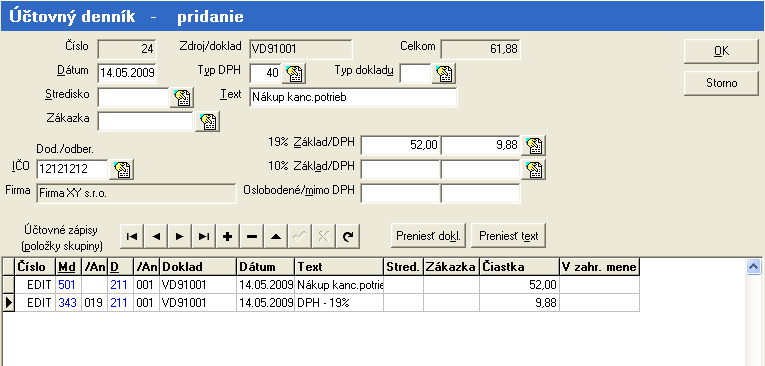This screenshot has width=765, height=366.
Task: Select analytic cell 019
Action: click(94, 303)
